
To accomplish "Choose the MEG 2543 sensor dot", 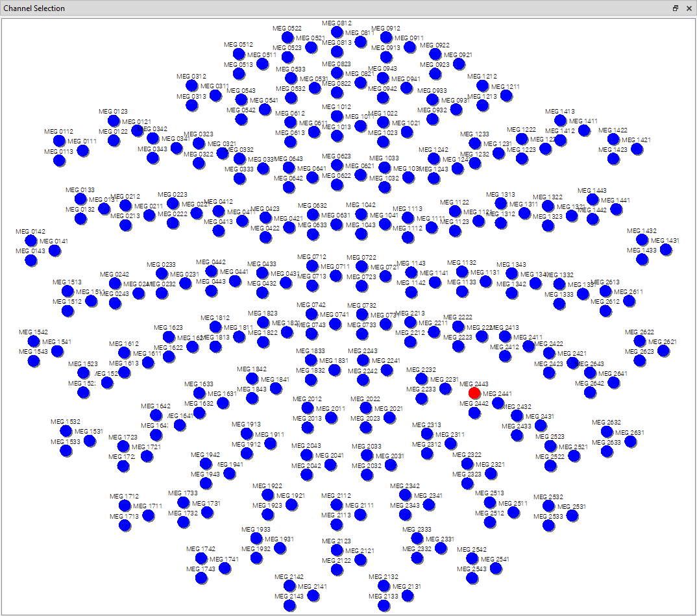I will point(472,578).
